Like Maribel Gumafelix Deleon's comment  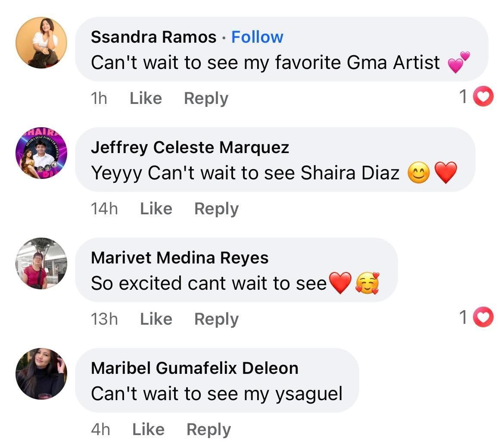(148, 429)
